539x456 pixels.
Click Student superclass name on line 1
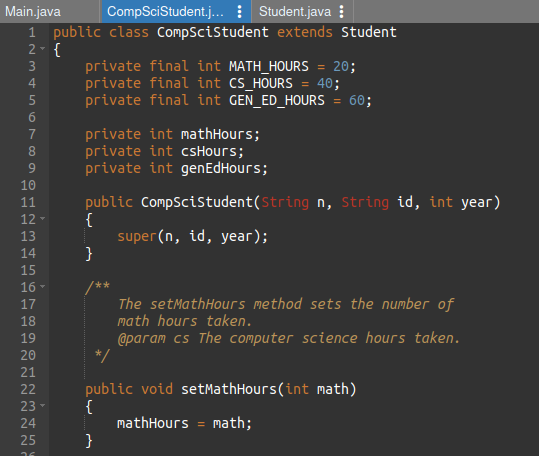[x=369, y=32]
